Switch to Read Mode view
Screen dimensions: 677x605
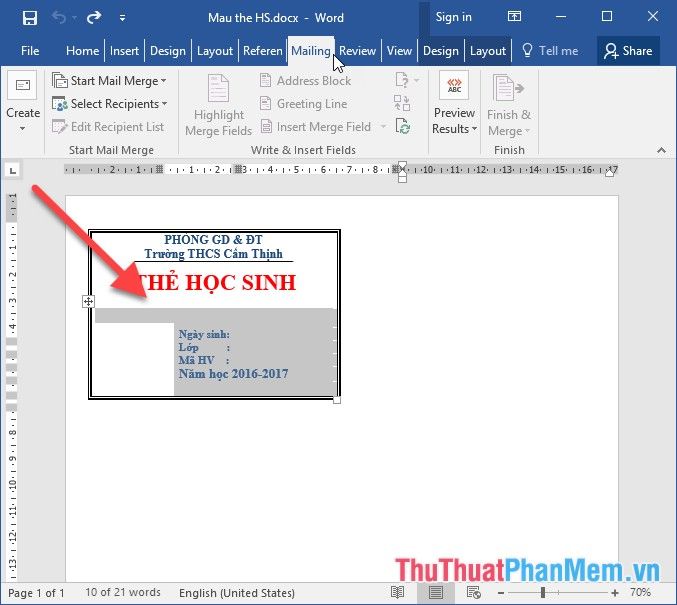(x=397, y=592)
